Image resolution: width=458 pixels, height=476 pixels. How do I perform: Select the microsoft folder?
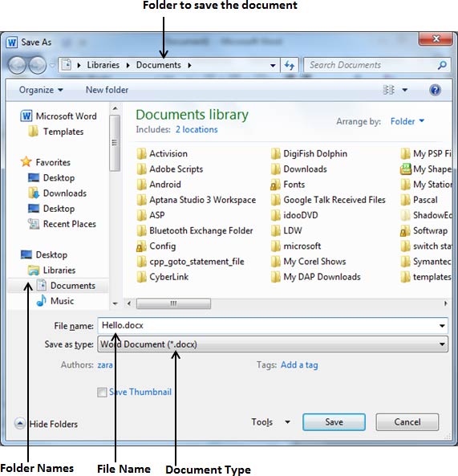click(296, 246)
